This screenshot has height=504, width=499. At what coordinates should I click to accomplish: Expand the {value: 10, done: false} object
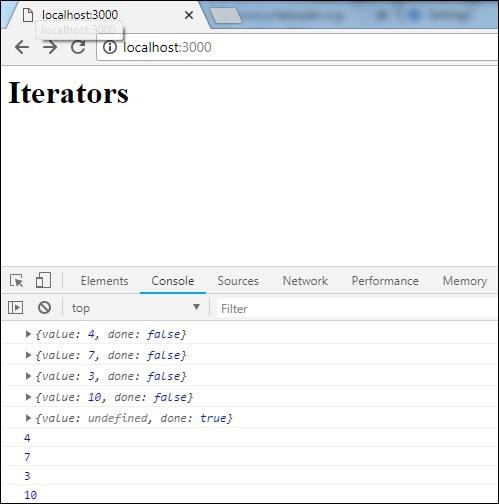click(28, 397)
